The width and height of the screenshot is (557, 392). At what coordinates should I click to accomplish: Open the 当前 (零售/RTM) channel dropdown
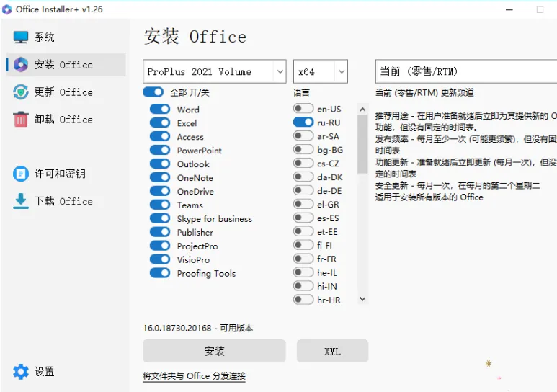pos(466,71)
